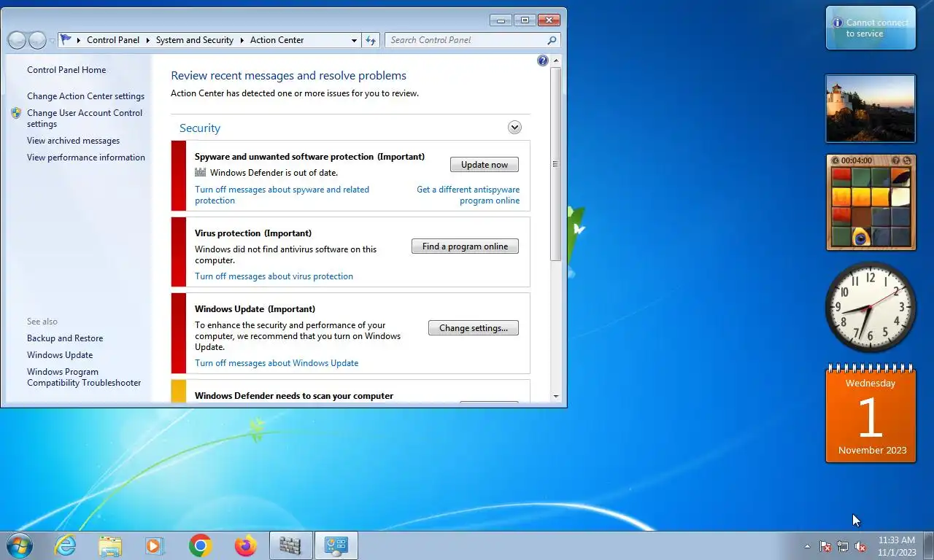Shuffle the picture puzzle gadget

tap(906, 160)
